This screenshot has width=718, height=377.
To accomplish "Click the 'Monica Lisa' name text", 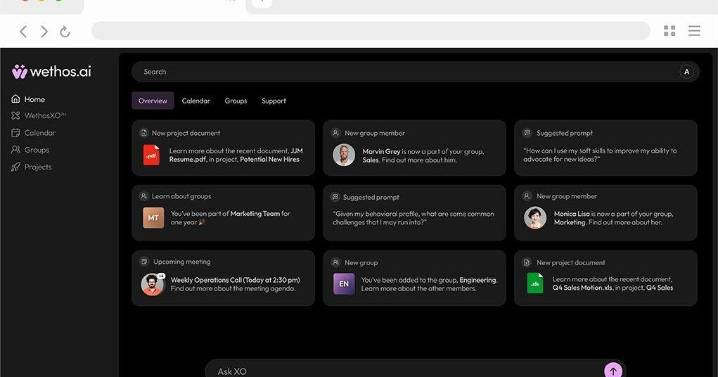I will point(571,214).
